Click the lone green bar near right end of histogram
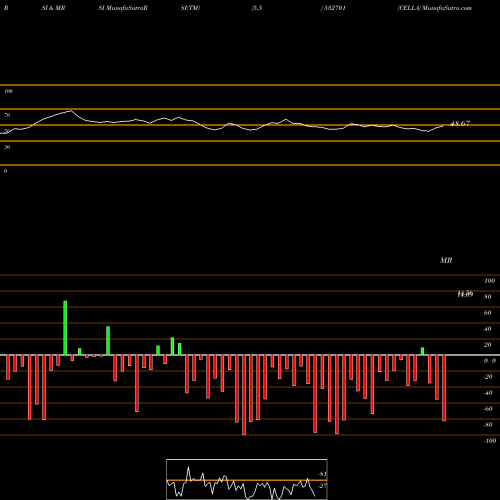 [422, 351]
